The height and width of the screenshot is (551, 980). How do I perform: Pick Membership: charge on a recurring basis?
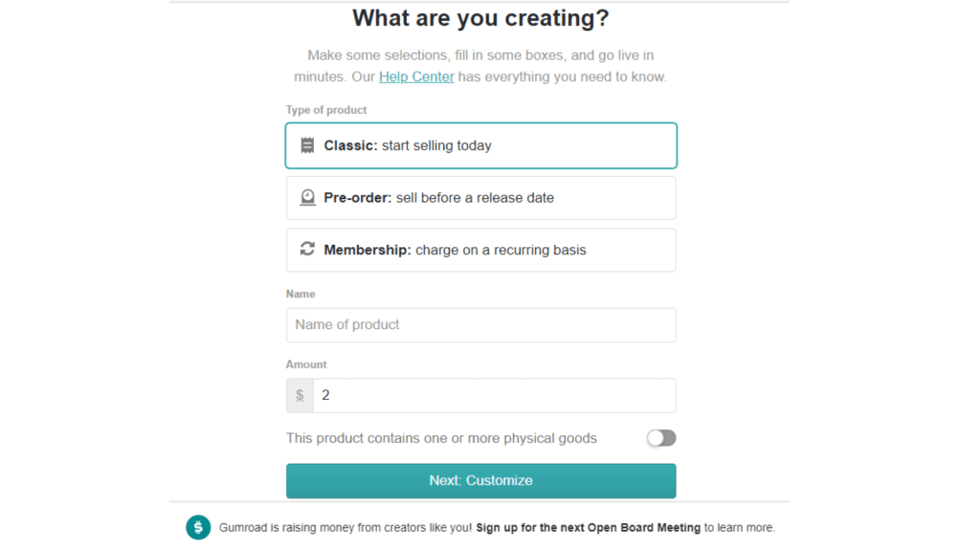coord(480,250)
